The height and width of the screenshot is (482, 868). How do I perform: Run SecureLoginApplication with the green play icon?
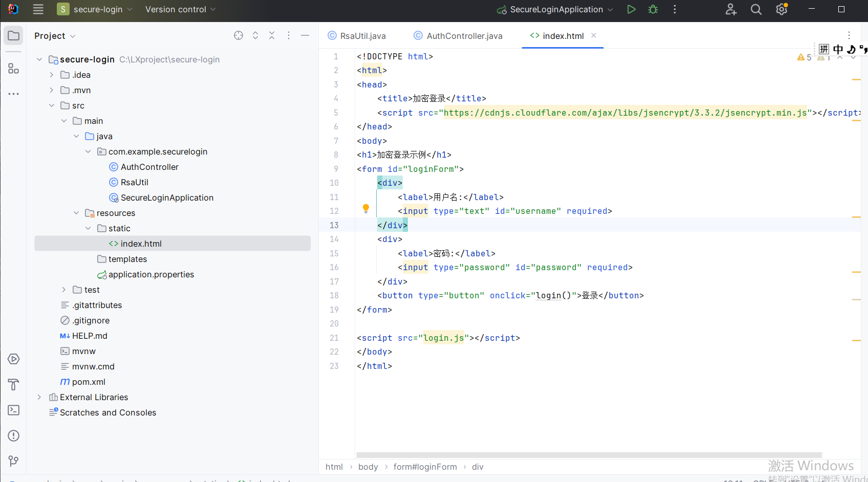[632, 9]
